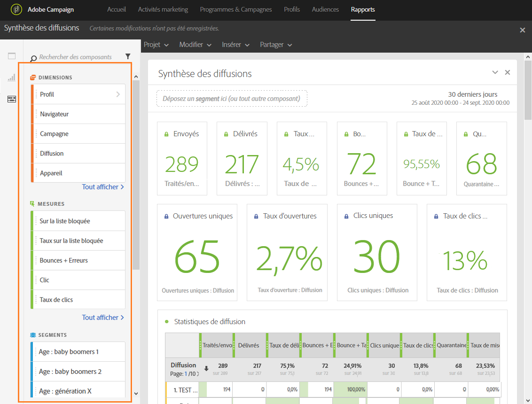Go to Programmes & Campagnes tab
The image size is (532, 404).
coord(236,9)
